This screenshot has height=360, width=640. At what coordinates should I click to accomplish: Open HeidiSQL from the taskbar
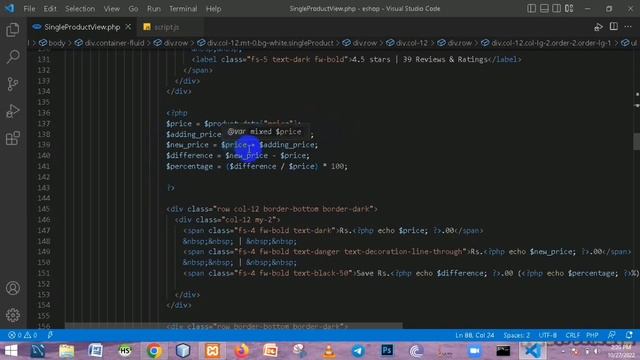click(x=125, y=351)
